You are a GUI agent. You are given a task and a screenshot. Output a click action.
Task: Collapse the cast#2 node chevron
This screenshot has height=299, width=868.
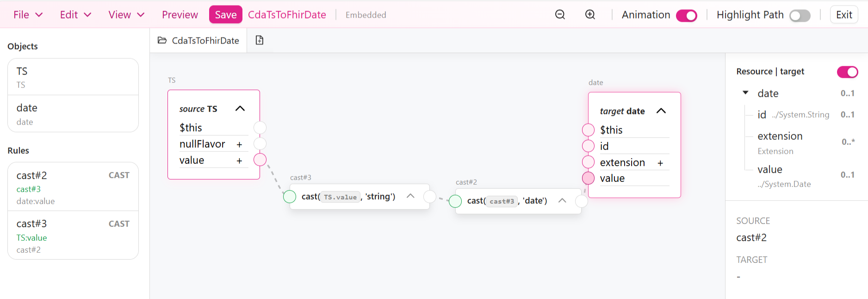click(562, 200)
